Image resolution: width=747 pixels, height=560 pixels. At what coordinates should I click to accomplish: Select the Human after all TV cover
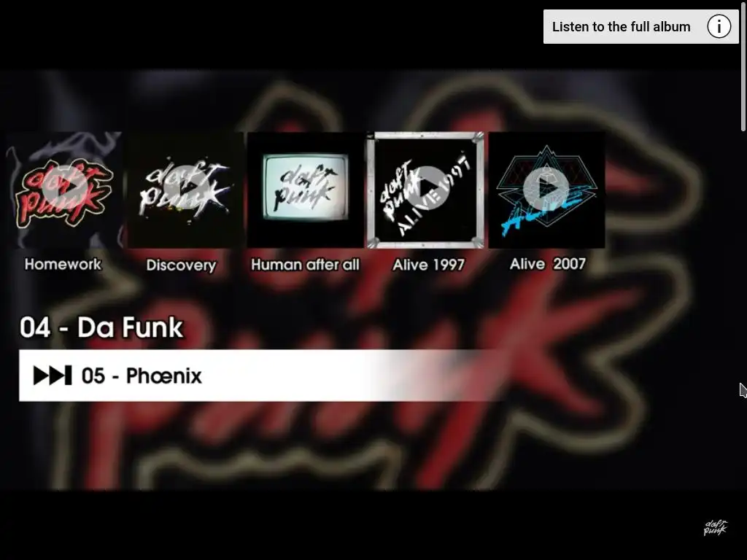[x=306, y=190]
